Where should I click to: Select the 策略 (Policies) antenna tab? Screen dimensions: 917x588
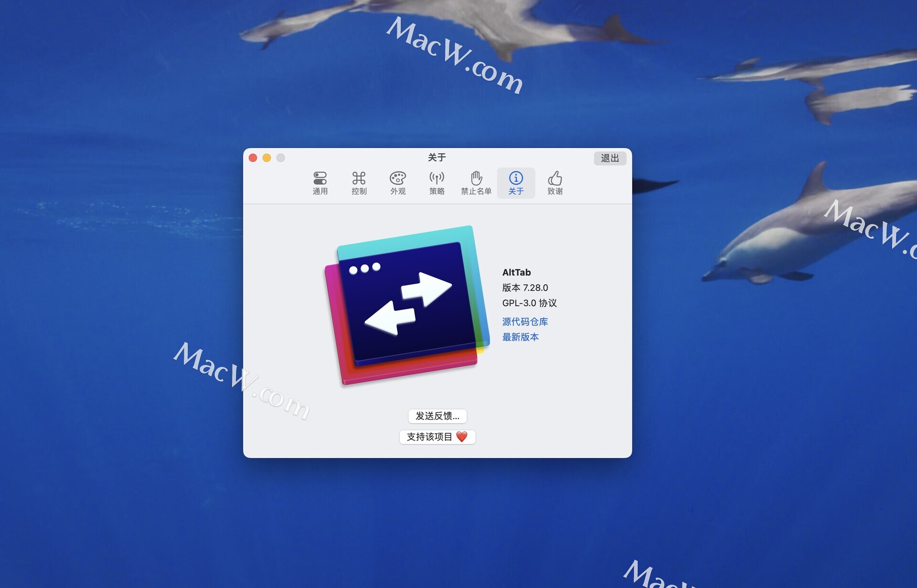(x=437, y=183)
